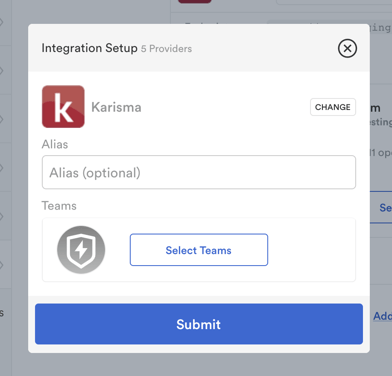Open the Select Teams picker
The height and width of the screenshot is (376, 392).
(199, 250)
